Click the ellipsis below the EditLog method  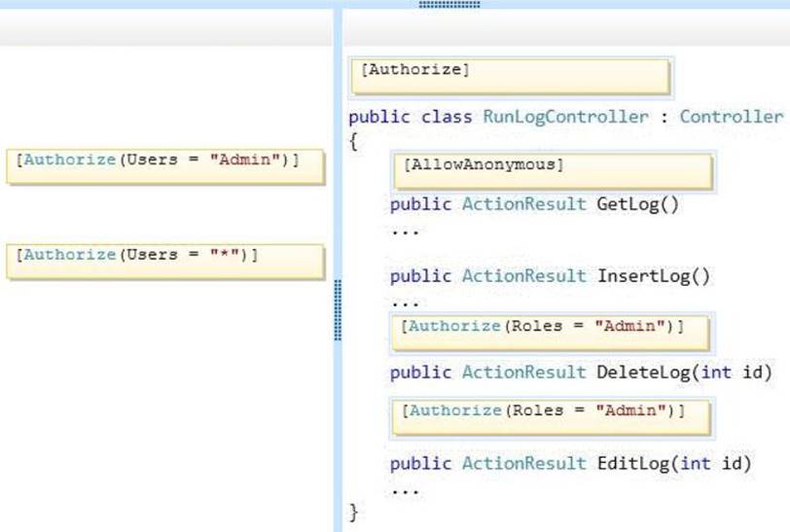404,489
